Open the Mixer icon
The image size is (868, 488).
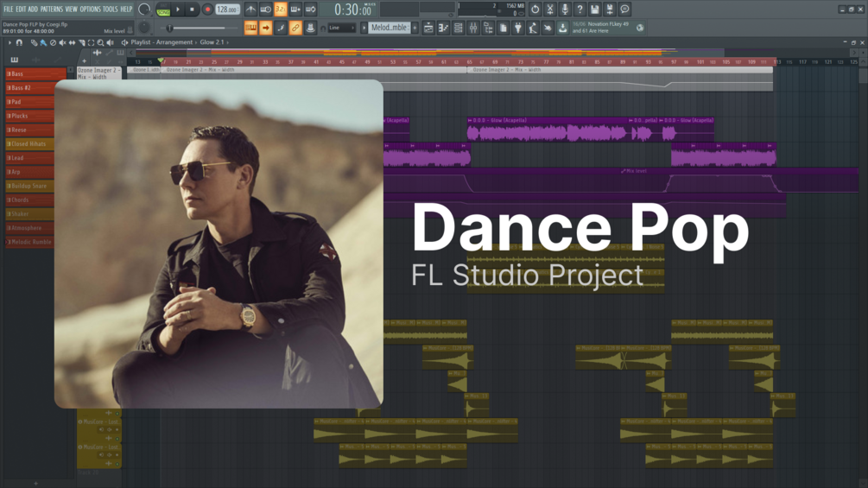click(x=473, y=28)
